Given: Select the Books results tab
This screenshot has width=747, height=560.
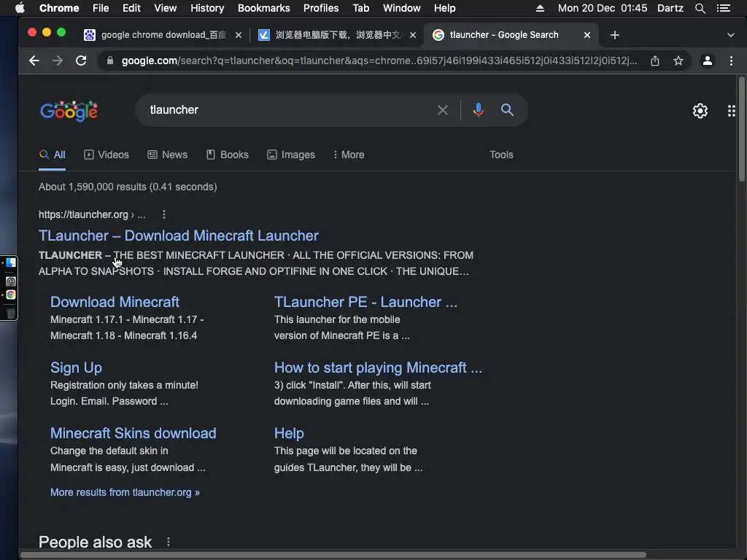Looking at the screenshot, I should point(228,155).
